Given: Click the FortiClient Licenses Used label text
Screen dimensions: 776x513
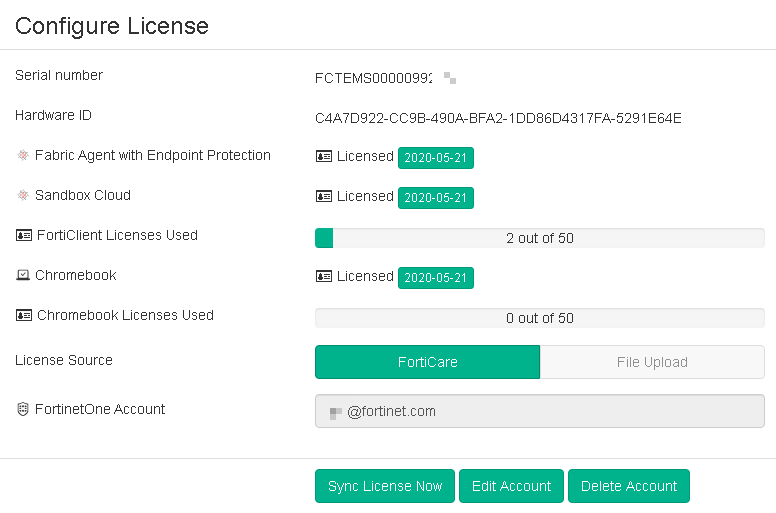Looking at the screenshot, I should pyautogui.click(x=118, y=235).
